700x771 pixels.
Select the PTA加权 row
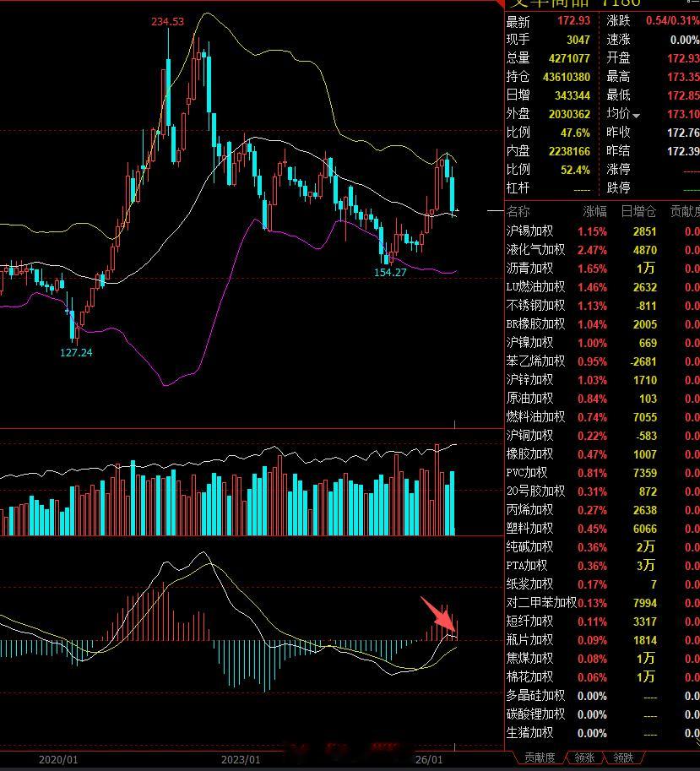pos(603,566)
